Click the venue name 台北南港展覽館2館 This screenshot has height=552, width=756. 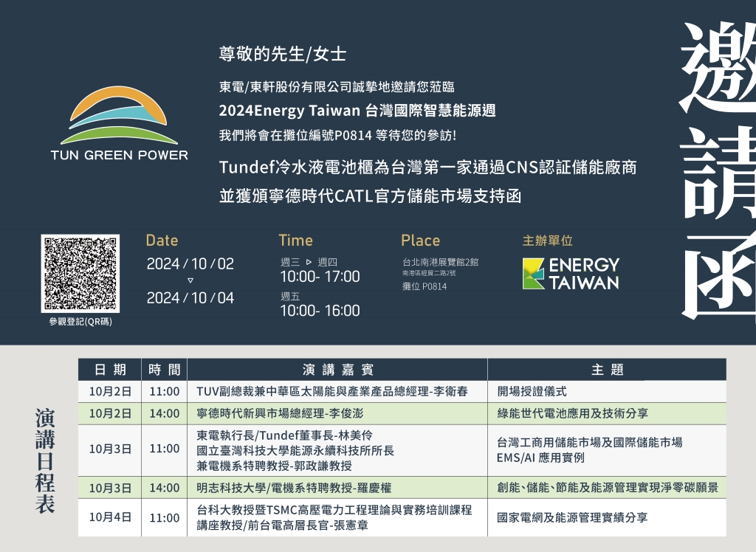pyautogui.click(x=441, y=262)
